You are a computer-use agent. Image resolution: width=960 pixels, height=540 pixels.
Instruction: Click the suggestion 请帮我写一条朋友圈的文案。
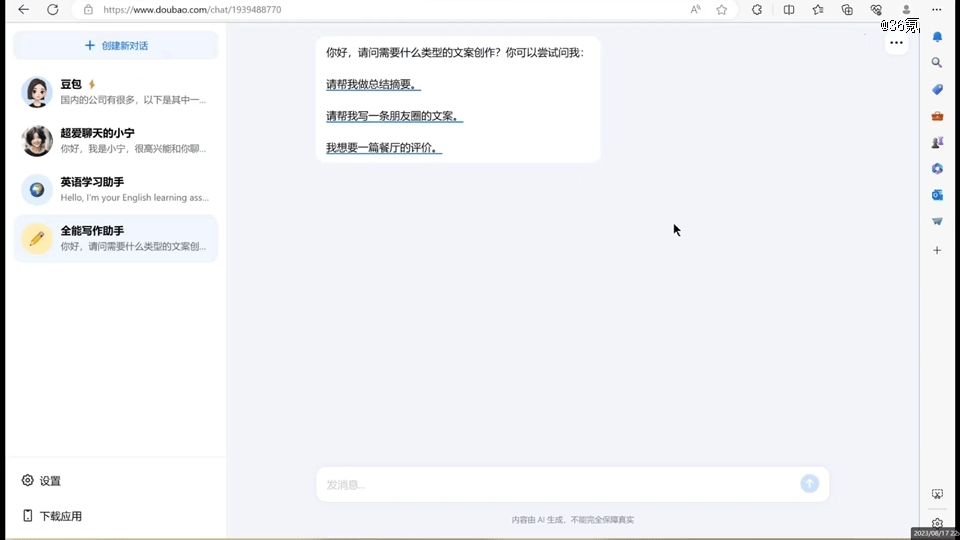394,116
